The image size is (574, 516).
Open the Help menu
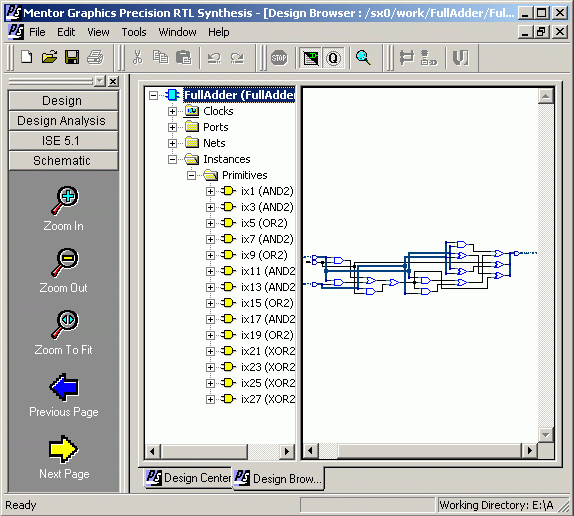tap(219, 32)
